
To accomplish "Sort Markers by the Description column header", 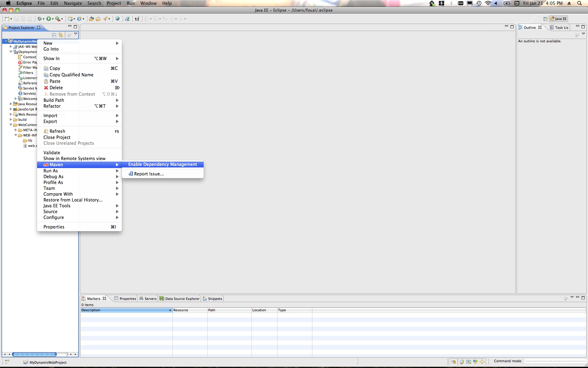I will click(x=126, y=310).
